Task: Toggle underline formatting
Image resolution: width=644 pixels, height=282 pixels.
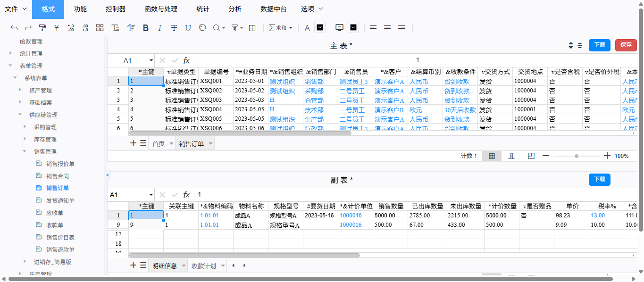Action: pos(188,28)
